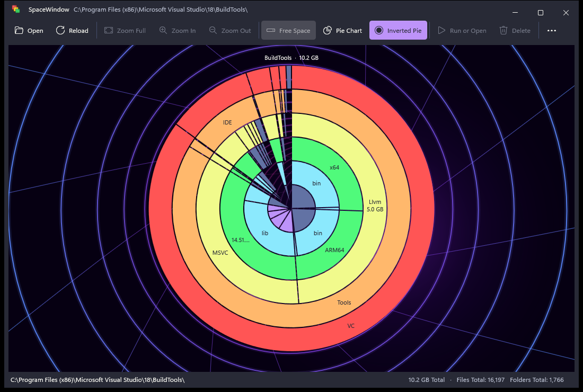Toggle the Inverted Pie view
The width and height of the screenshot is (583, 392).
[398, 31]
